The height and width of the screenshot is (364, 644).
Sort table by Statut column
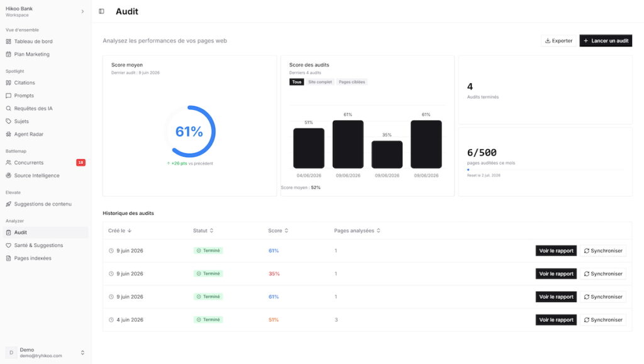(203, 231)
